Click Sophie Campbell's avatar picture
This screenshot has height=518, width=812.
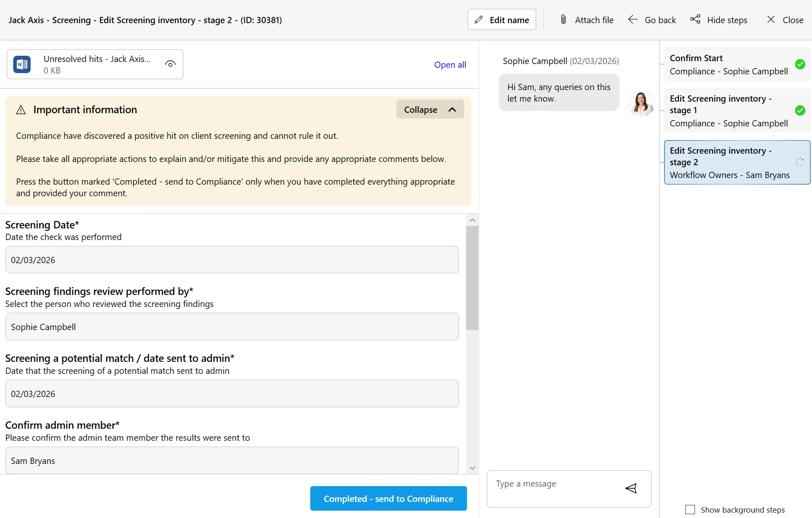click(641, 103)
